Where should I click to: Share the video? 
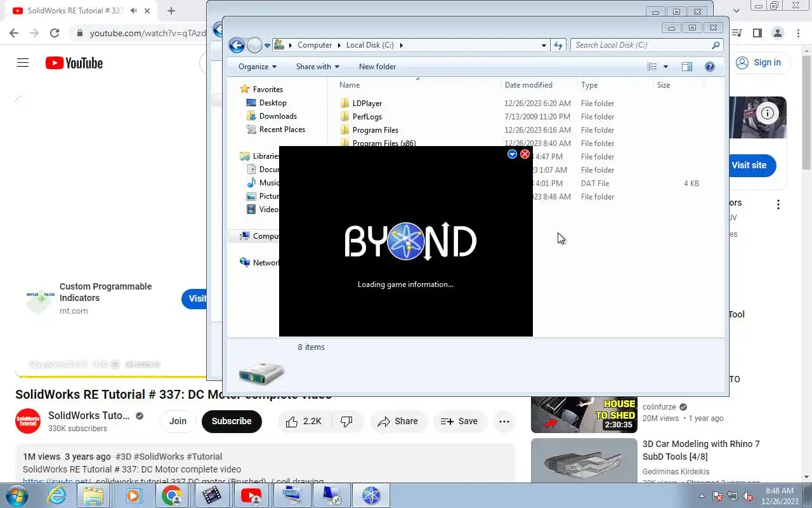398,421
